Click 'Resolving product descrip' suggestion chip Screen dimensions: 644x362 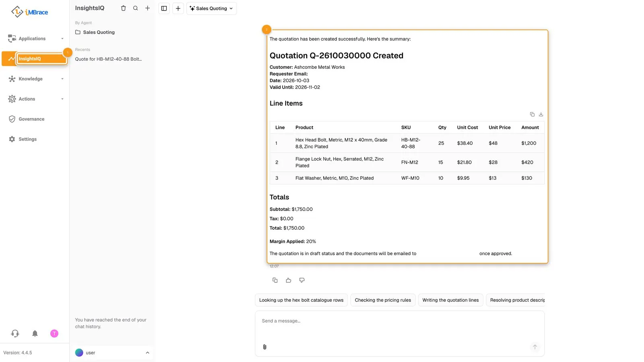pos(516,300)
